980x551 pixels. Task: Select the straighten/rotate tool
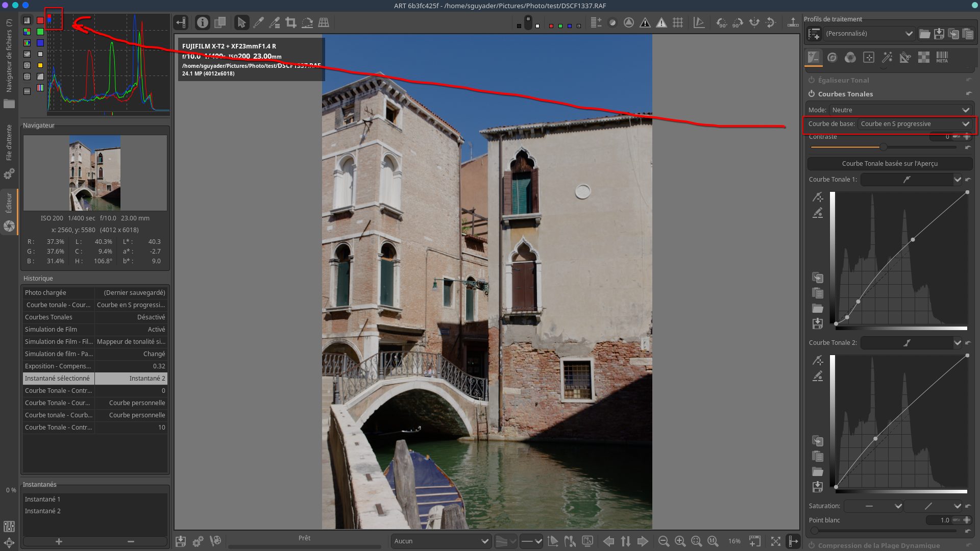307,22
